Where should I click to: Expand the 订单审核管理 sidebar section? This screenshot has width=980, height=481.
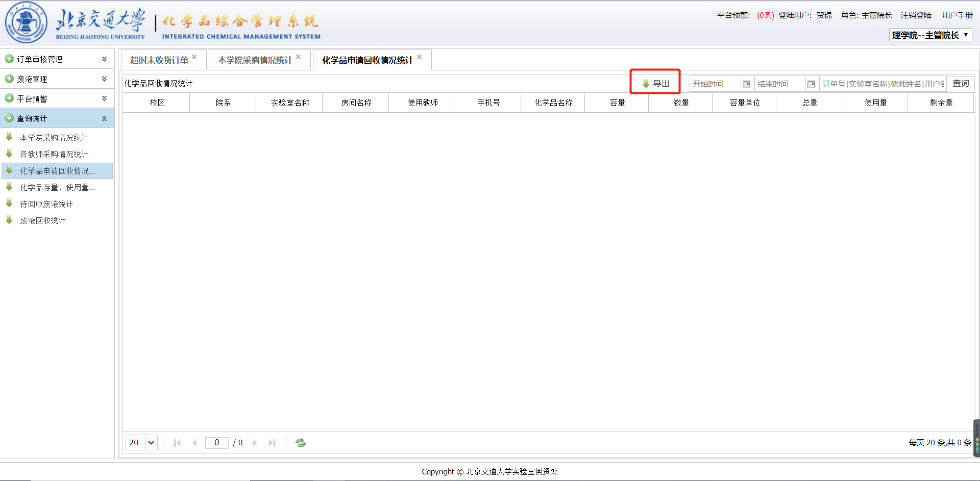click(x=104, y=59)
